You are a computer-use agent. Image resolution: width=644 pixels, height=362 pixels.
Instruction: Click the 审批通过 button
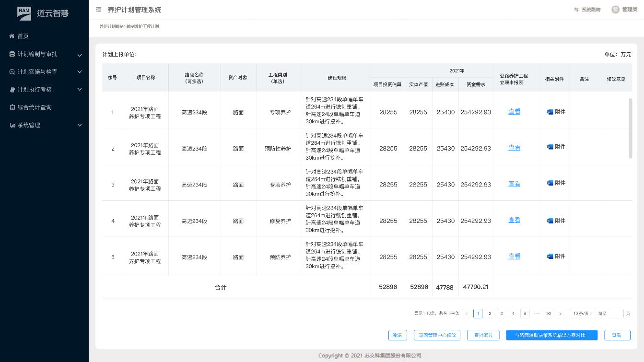483,335
